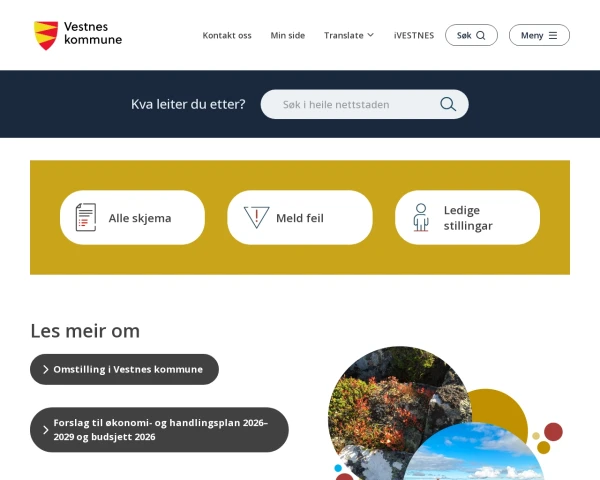Click the person icon beside Ledige stillingar
The image size is (600, 480).
[421, 217]
